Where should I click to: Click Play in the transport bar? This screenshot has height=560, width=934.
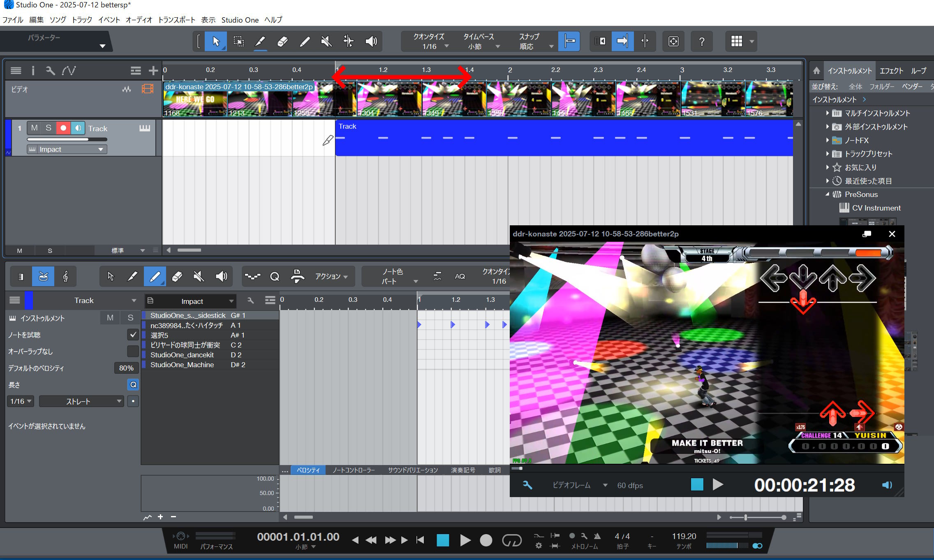point(465,540)
